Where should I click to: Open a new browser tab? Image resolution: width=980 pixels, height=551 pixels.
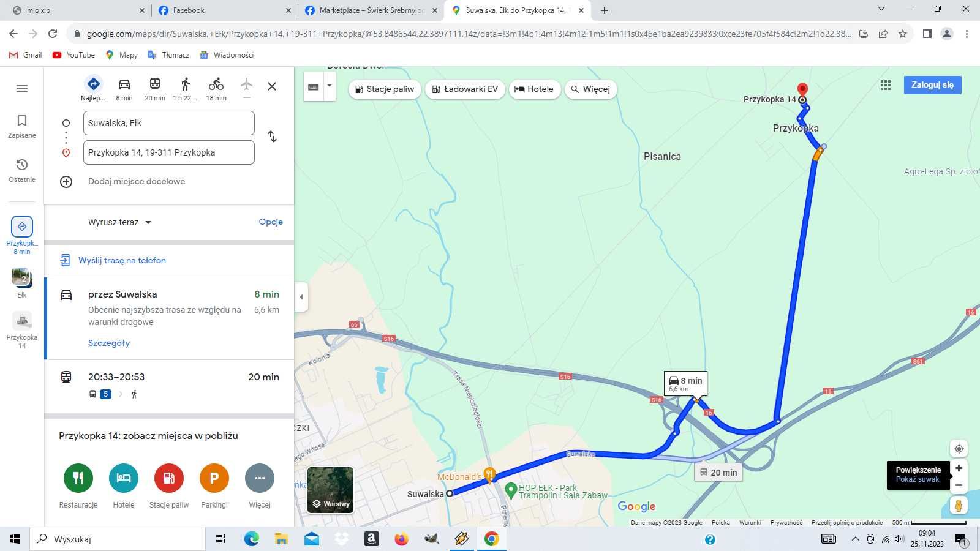click(605, 10)
